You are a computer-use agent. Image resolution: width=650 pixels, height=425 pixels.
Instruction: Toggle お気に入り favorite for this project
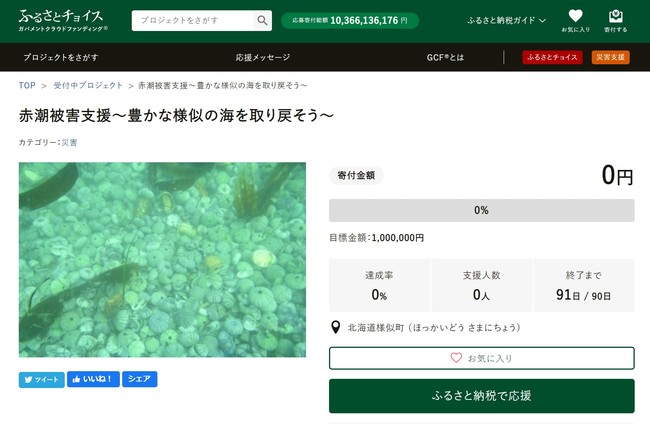tap(481, 358)
